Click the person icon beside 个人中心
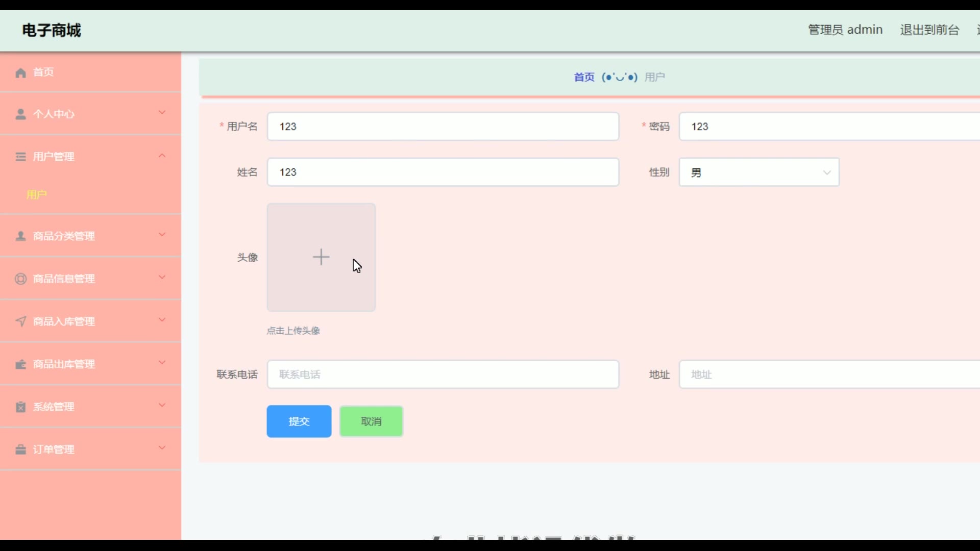Viewport: 980px width, 551px height. pyautogui.click(x=20, y=114)
